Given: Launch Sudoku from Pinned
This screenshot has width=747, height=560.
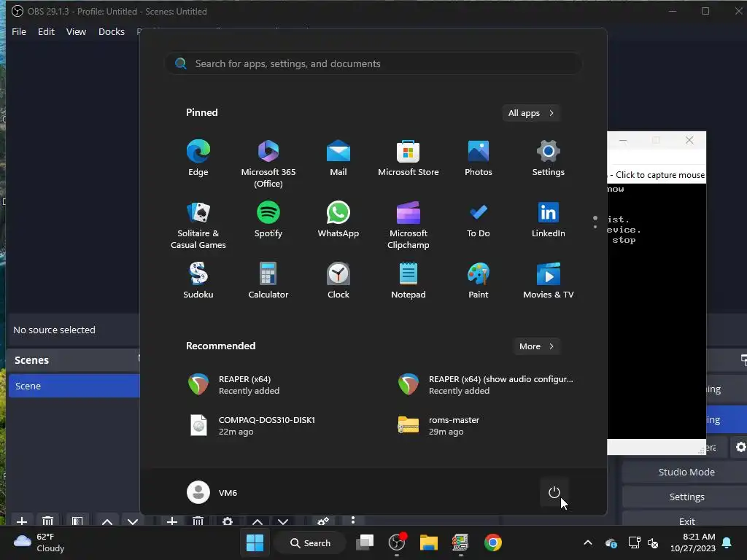Looking at the screenshot, I should pyautogui.click(x=198, y=281).
